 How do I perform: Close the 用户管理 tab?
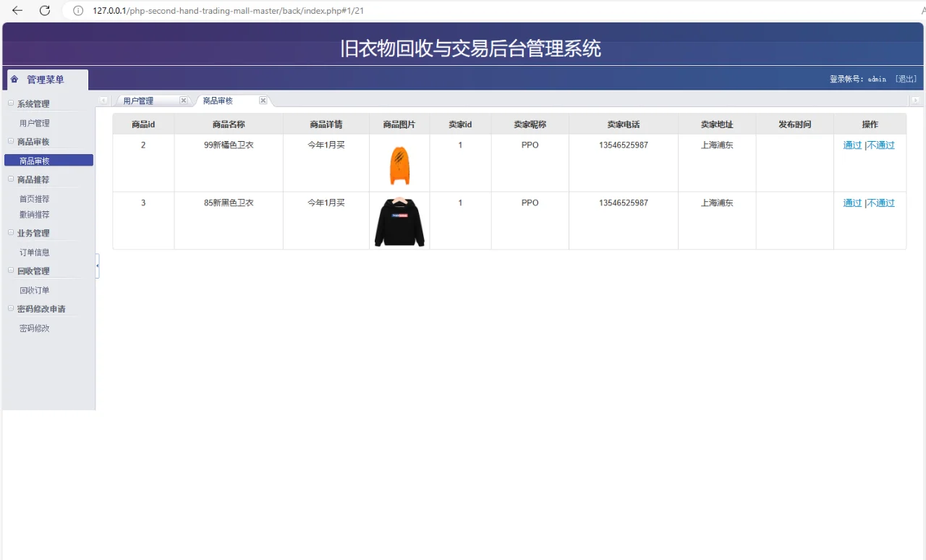coord(183,100)
